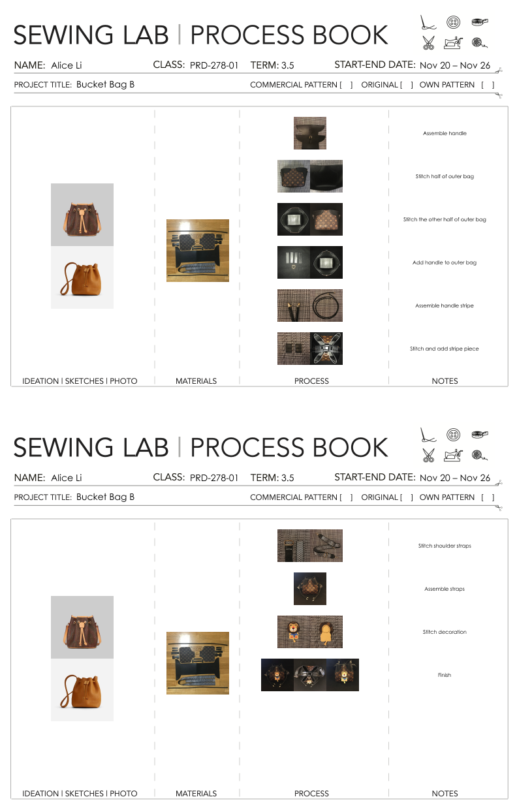Click the Class field PRD-278-01 on first page
The height and width of the screenshot is (812, 517).
[x=214, y=65]
